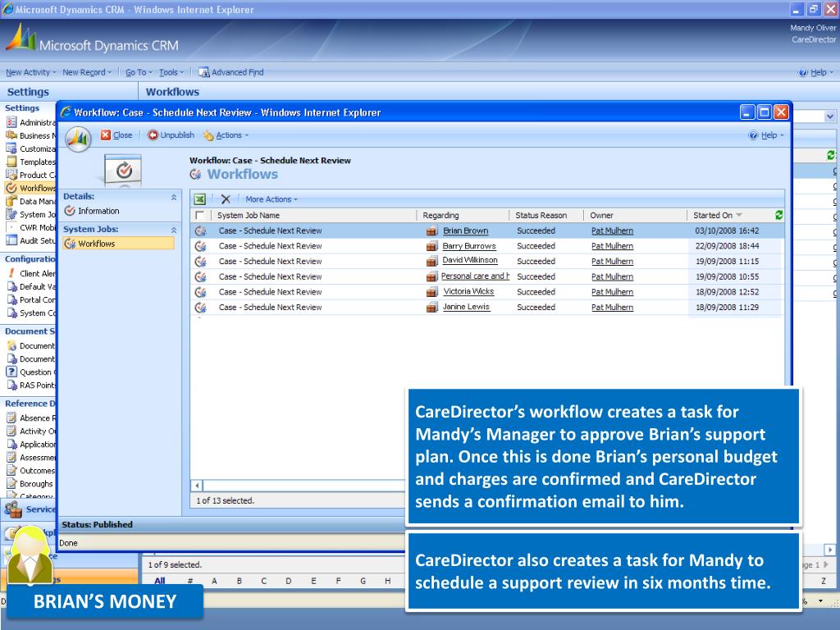Click the Help icon in main CRM toolbar
Image resolution: width=840 pixels, height=630 pixels.
[x=803, y=72]
